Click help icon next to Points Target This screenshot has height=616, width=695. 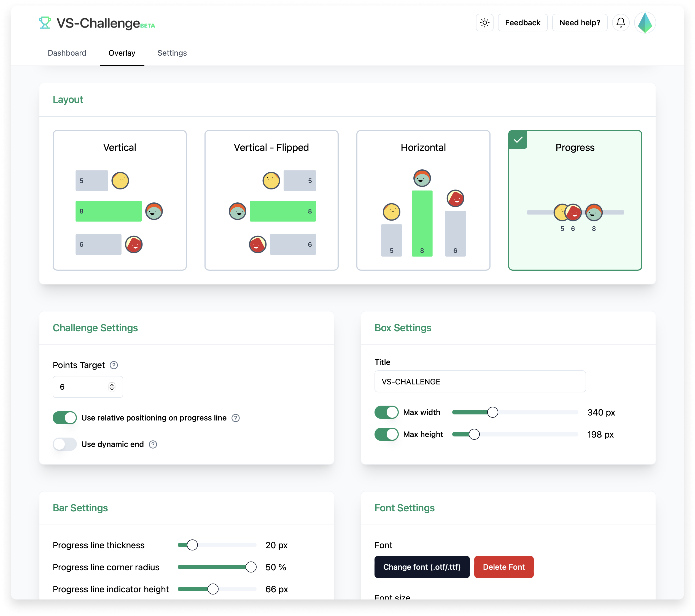pos(114,365)
